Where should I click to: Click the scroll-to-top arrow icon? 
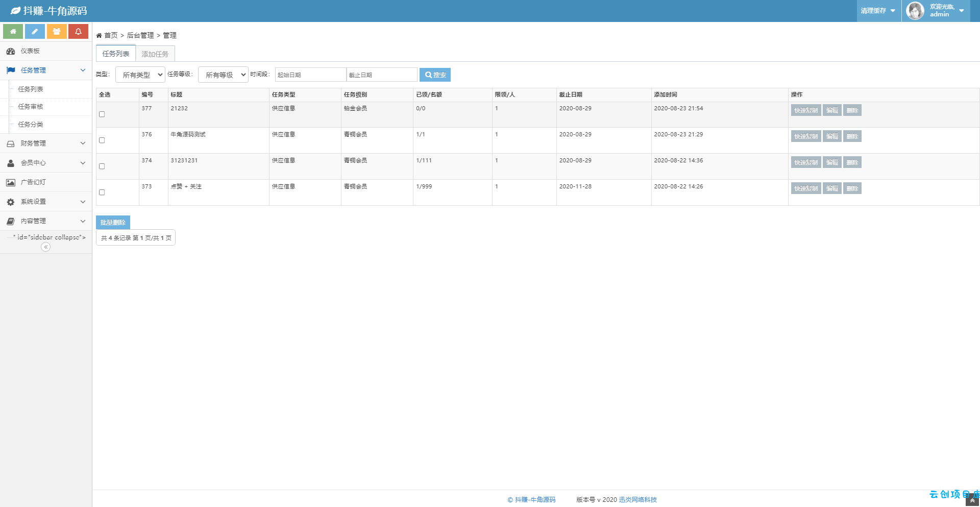(972, 501)
